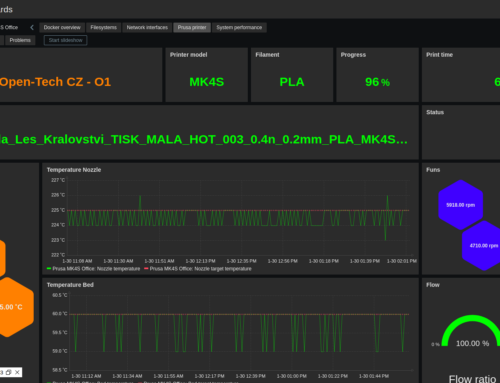Click the 60.0 °C bed axis label
Image resolution: width=500 pixels, height=383 pixels.
coord(60,314)
